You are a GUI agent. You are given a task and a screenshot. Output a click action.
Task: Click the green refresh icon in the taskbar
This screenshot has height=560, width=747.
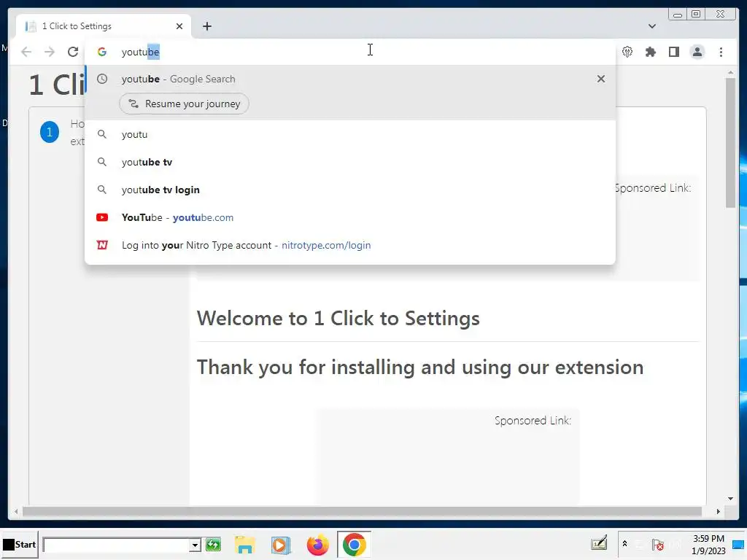point(214,544)
